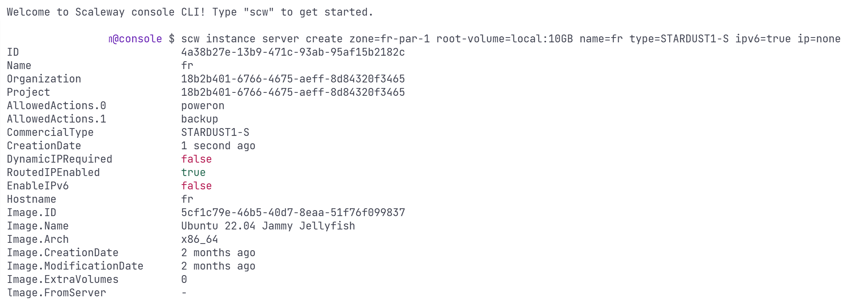Click the red false value for DynamicIPRequired
Image resolution: width=868 pixels, height=300 pixels.
(x=196, y=159)
